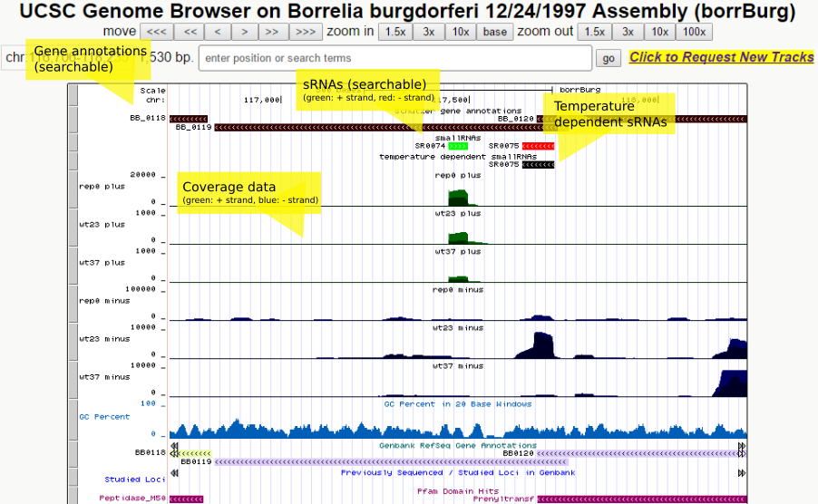Zoom in 10x
This screenshot has height=504, width=818.
[460, 32]
